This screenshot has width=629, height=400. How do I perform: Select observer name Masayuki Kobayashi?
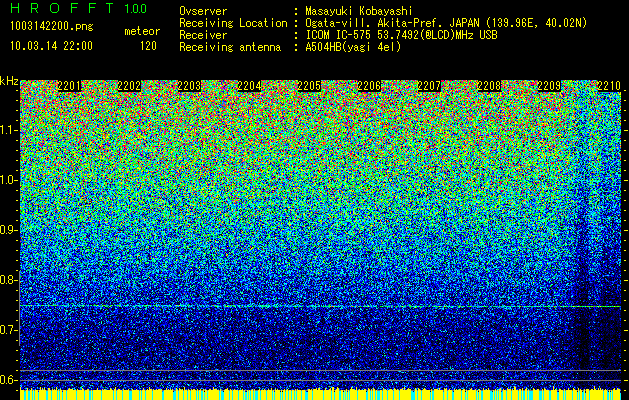359,11
